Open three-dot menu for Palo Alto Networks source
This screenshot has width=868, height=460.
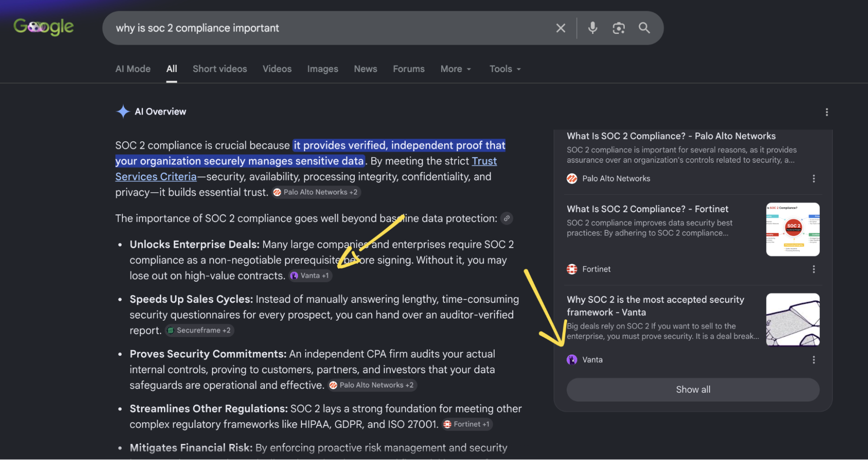coord(814,179)
